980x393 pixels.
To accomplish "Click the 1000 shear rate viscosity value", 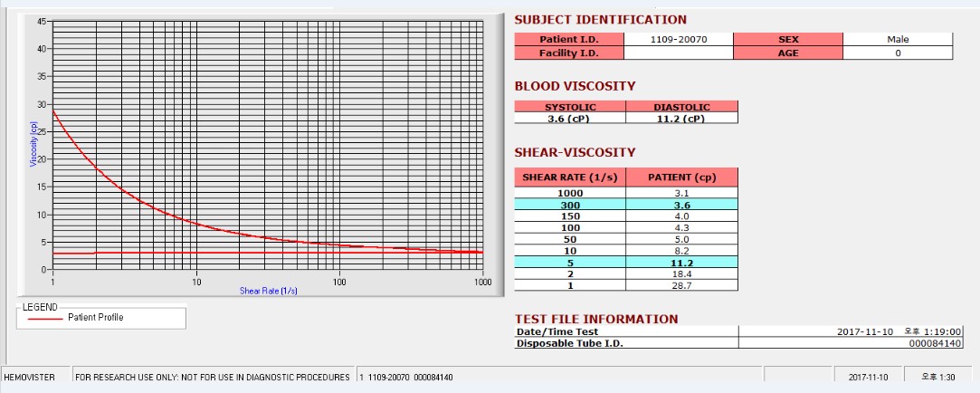I will coord(682,193).
